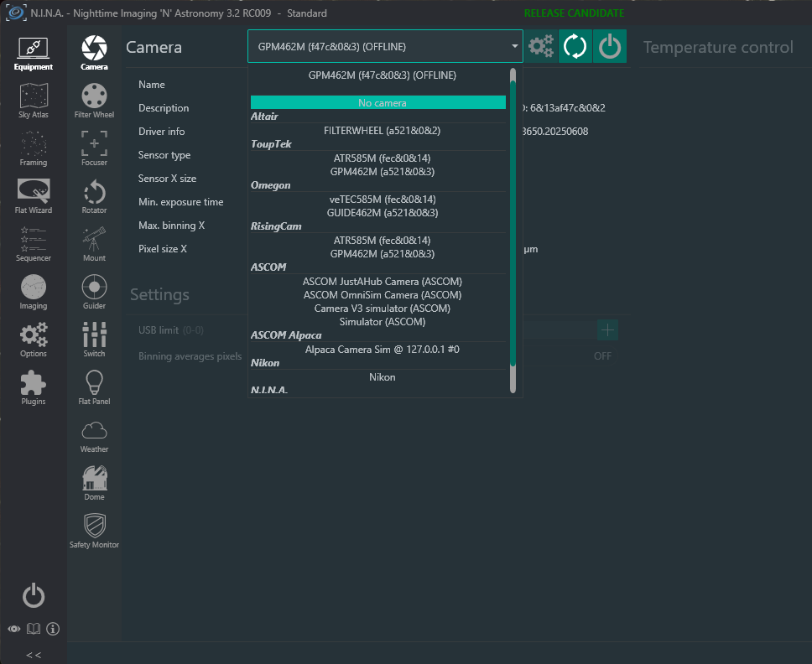Select ATR585M under RisingCam
Image resolution: width=812 pixels, height=664 pixels.
point(383,240)
